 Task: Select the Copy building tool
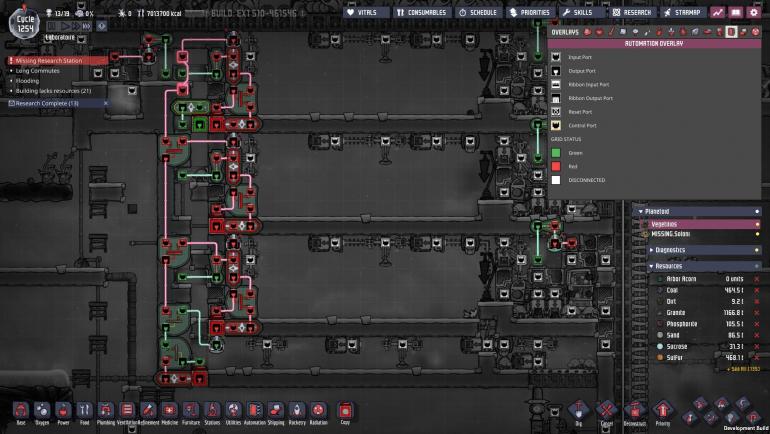tap(345, 412)
